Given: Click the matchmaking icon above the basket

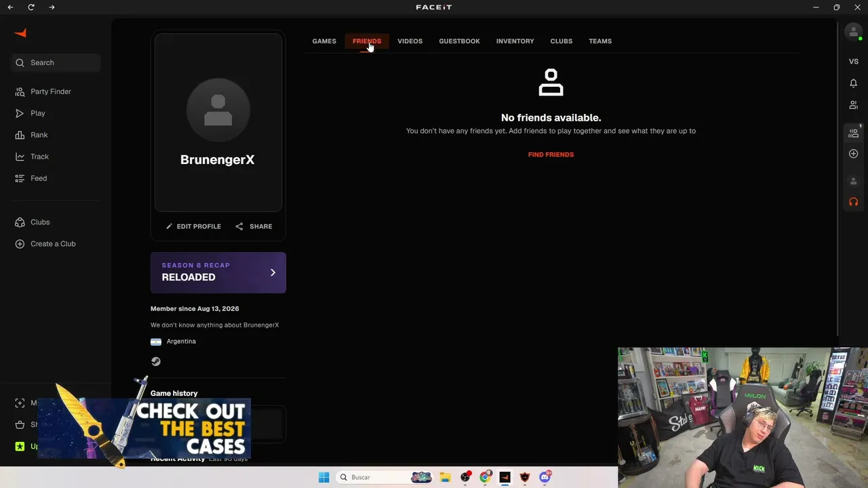Looking at the screenshot, I should (x=20, y=403).
